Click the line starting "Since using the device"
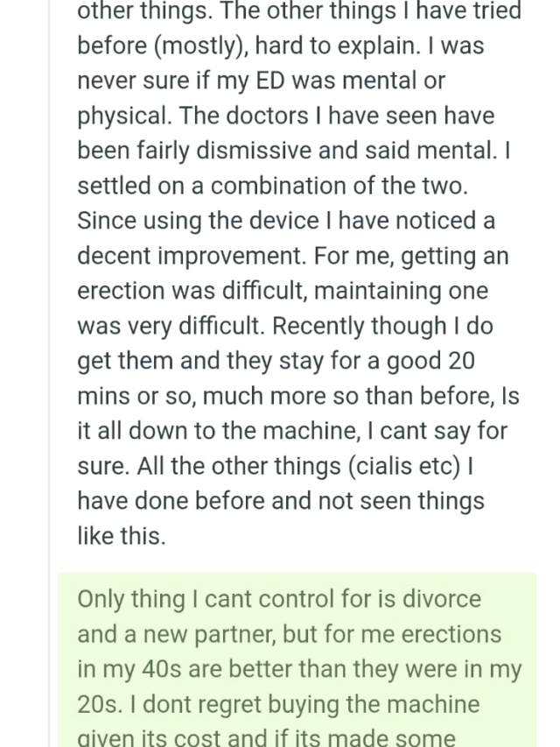 286,221
